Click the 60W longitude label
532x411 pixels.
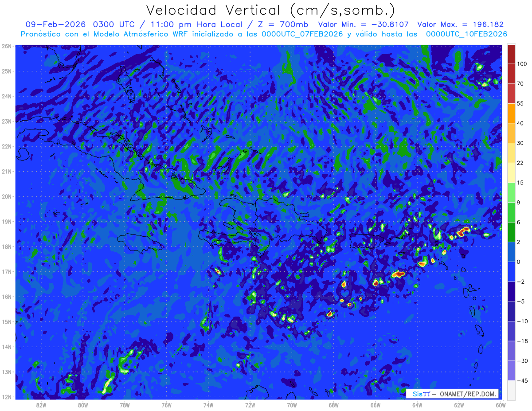501,405
